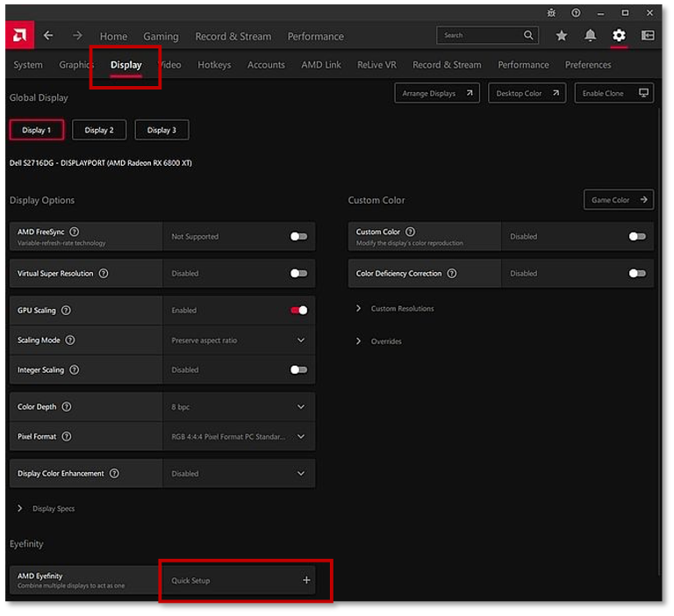Enable Color Deficiency Correction switch
The width and height of the screenshot is (674, 616).
click(x=637, y=274)
